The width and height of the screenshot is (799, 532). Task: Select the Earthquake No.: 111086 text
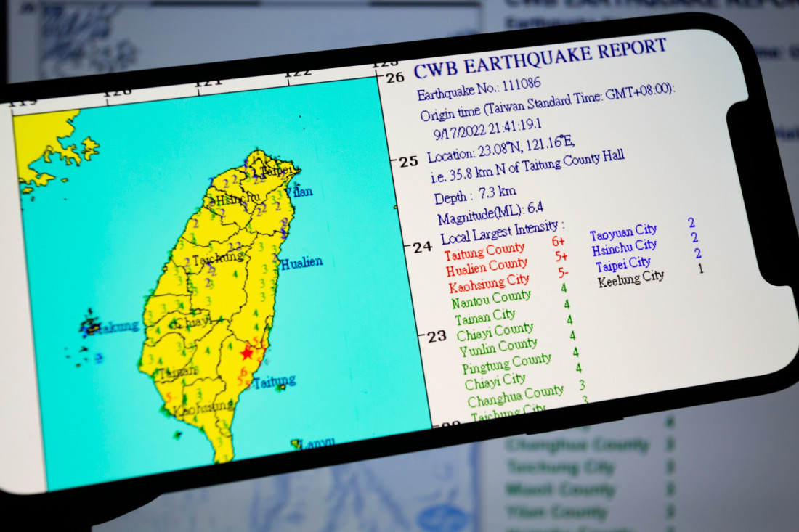pyautogui.click(x=479, y=89)
